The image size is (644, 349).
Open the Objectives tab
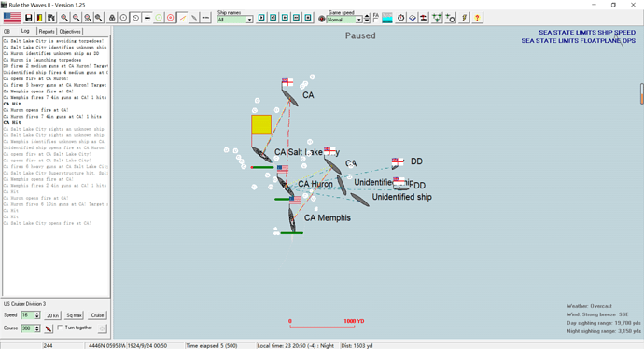pos(70,32)
